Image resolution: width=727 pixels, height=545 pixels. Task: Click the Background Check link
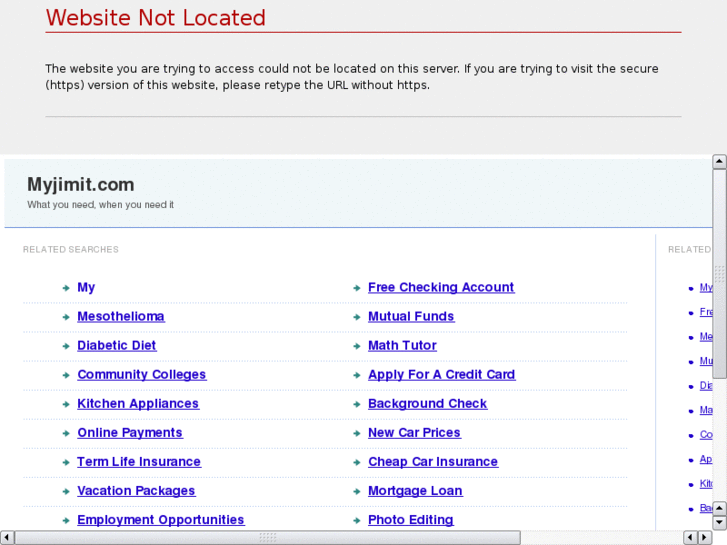pos(427,404)
